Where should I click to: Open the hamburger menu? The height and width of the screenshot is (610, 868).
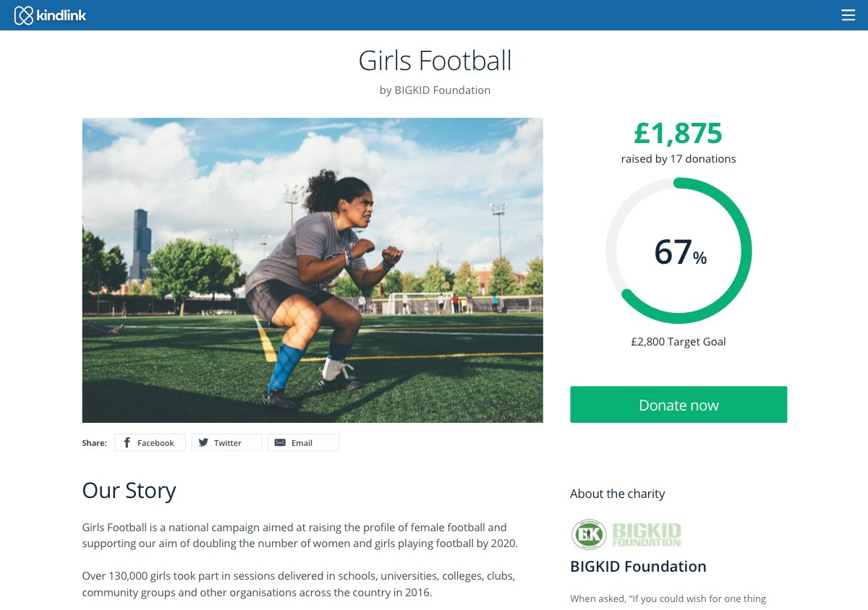point(848,15)
